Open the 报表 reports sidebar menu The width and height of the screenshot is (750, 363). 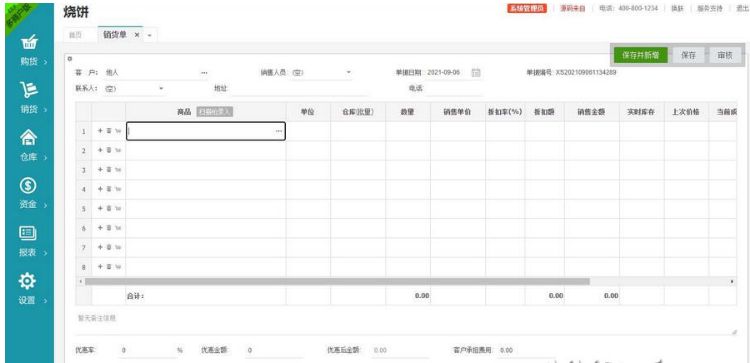(30, 241)
